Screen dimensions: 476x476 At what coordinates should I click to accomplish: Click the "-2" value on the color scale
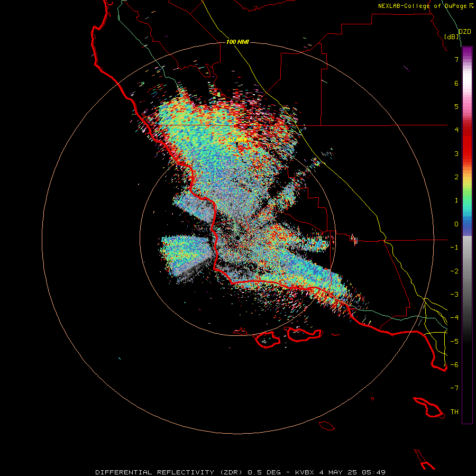point(454,271)
